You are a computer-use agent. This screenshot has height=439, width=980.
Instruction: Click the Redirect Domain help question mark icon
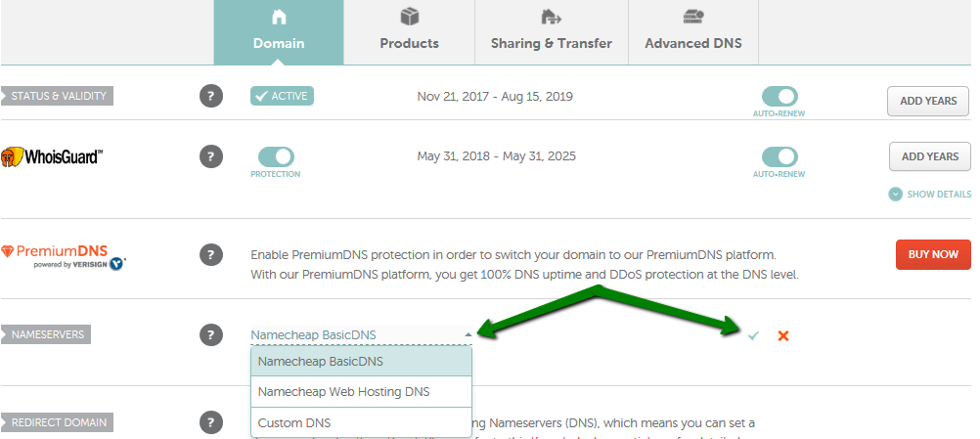(x=211, y=422)
